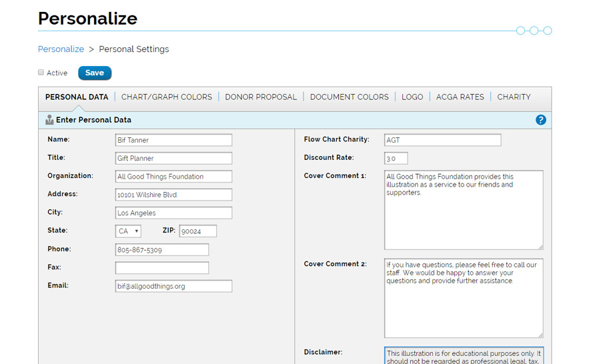This screenshot has width=589, height=364.
Task: Click the person icon beside Enter Personal Data
Action: (x=49, y=120)
